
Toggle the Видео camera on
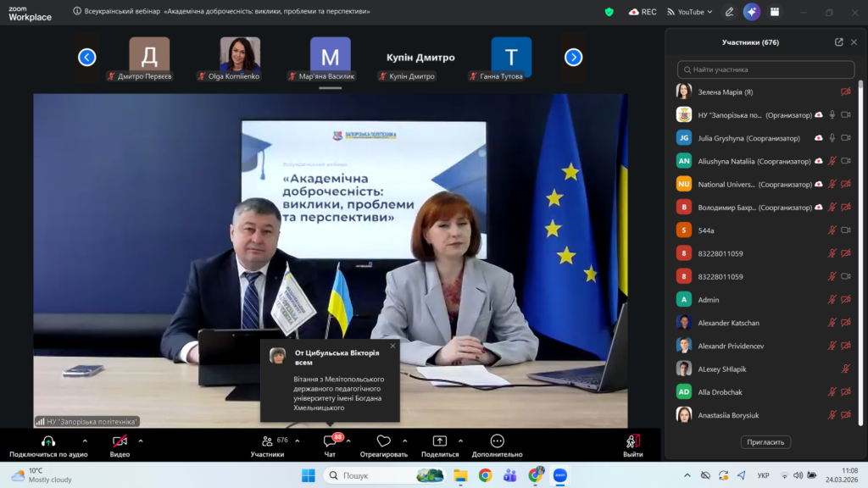click(x=120, y=442)
